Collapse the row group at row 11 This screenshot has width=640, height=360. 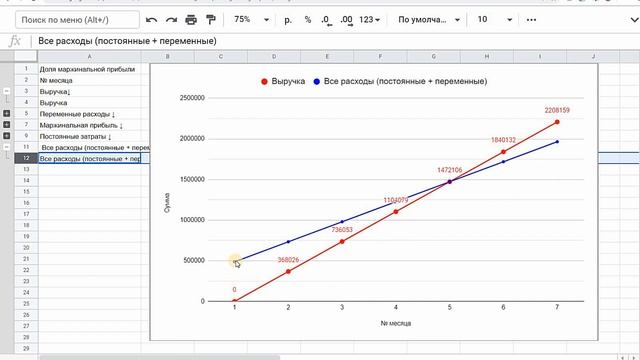pos(7,147)
